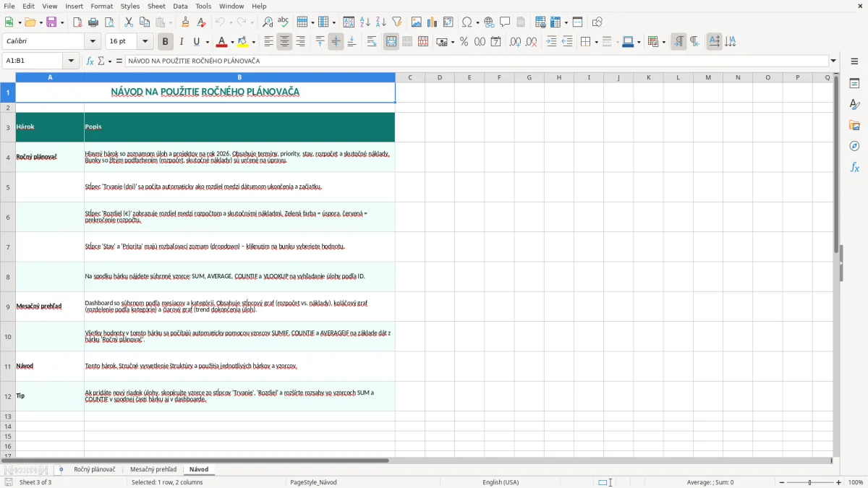Click column header C
Viewport: 868px width, 488px height.
[409, 77]
